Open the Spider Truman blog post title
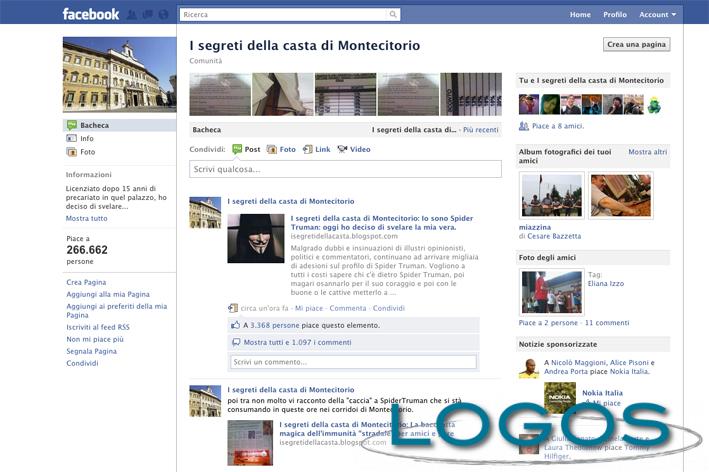Viewport: 709px width, 472px height. pos(382,223)
